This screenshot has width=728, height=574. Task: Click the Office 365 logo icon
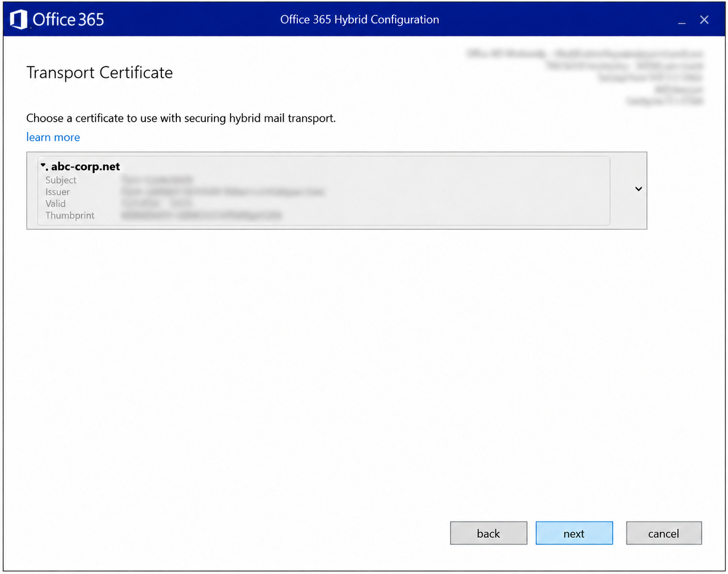click(x=19, y=20)
